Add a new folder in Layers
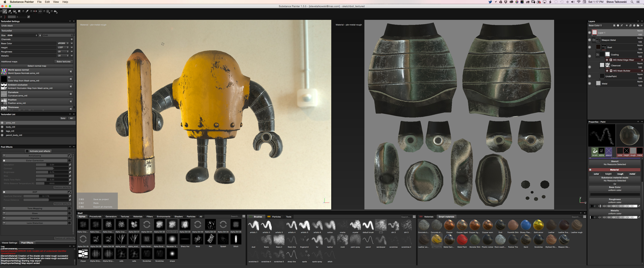The image size is (644, 268). coord(638,25)
